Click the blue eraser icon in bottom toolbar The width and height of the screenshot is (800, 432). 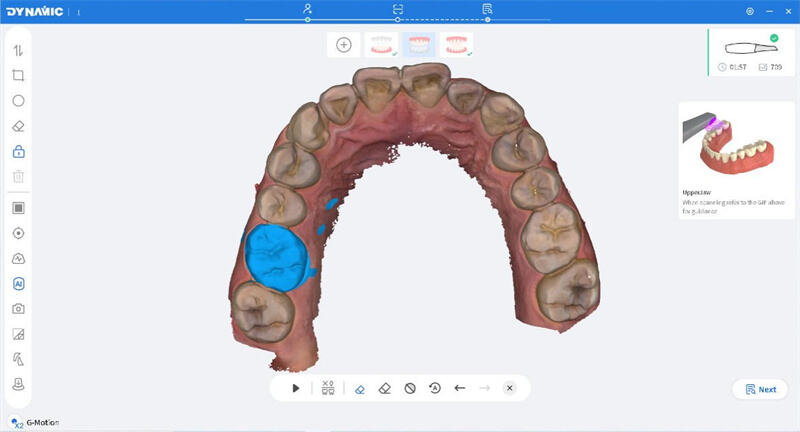point(359,388)
